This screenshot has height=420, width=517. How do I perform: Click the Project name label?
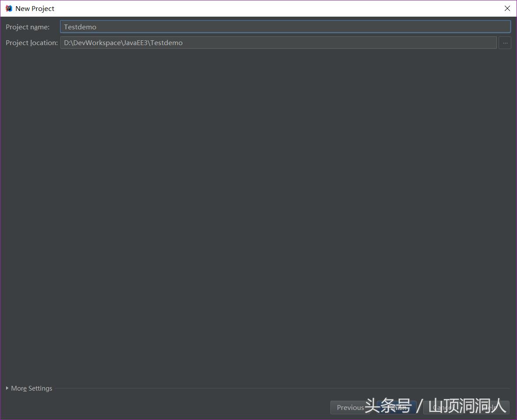coord(27,27)
